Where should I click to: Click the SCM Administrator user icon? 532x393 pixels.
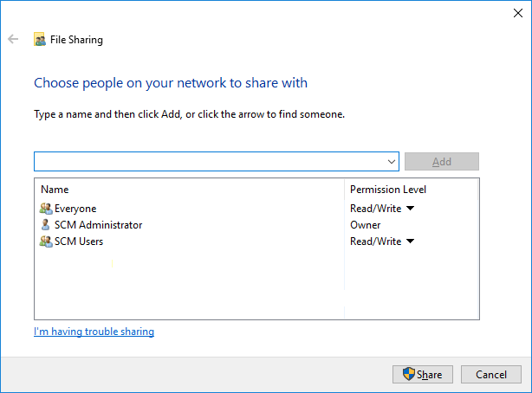46,225
